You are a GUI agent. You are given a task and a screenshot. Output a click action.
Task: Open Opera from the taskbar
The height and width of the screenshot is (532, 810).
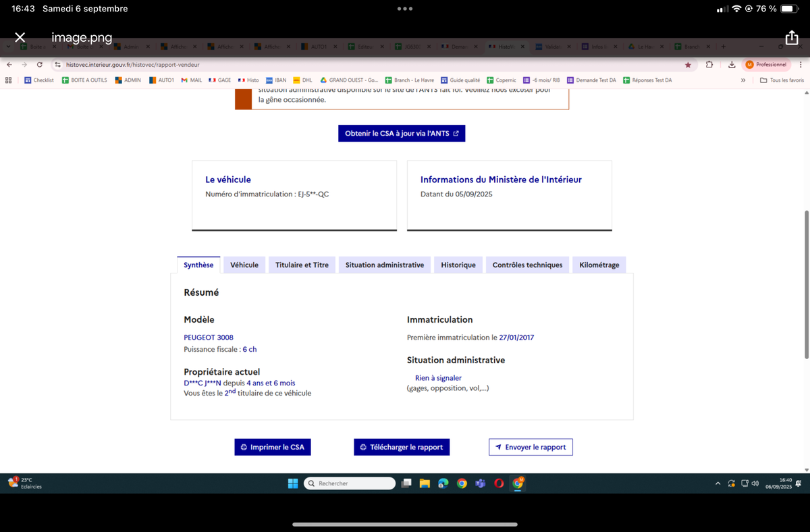(x=499, y=483)
